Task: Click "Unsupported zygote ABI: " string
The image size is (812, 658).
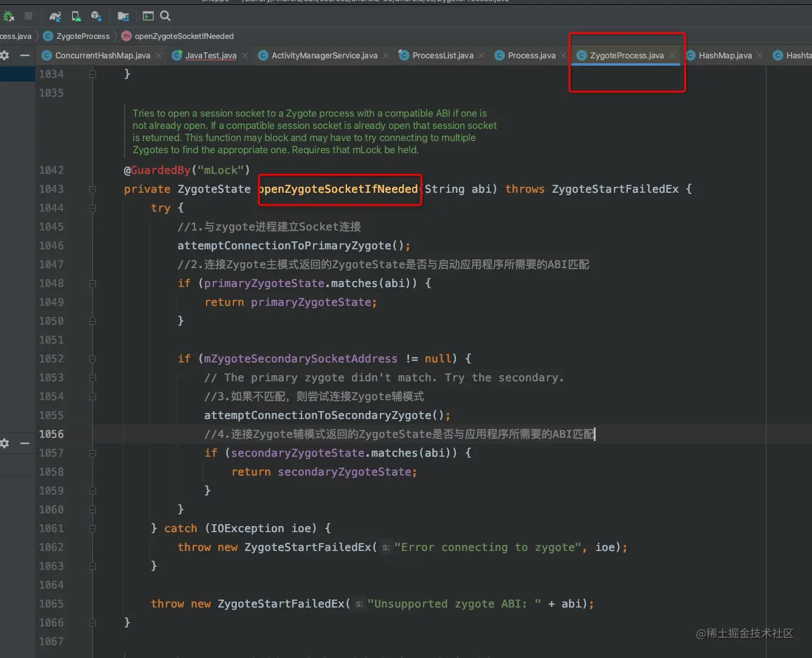Action: click(x=454, y=604)
